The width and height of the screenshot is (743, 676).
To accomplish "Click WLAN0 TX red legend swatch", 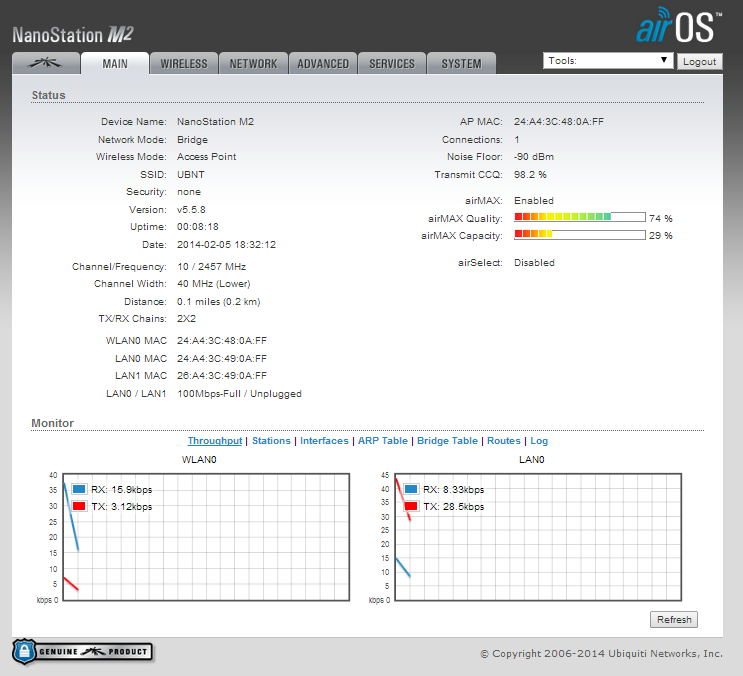I will pyautogui.click(x=79, y=506).
